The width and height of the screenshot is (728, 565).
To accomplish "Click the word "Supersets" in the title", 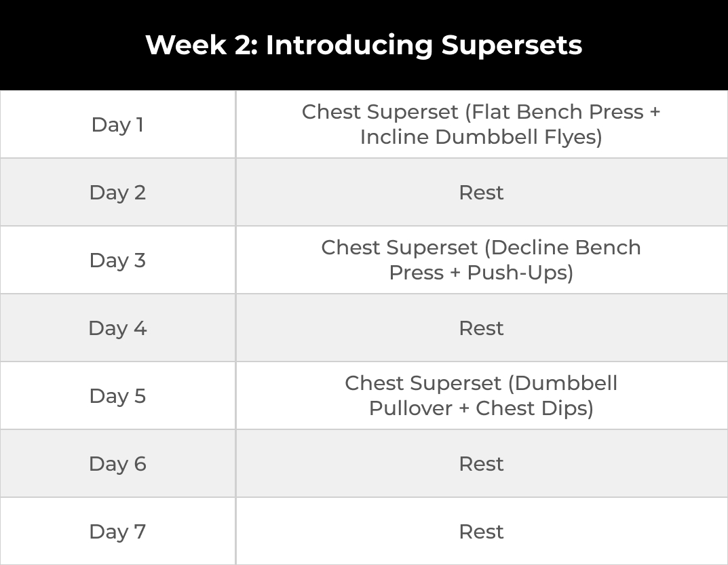I will click(x=512, y=45).
